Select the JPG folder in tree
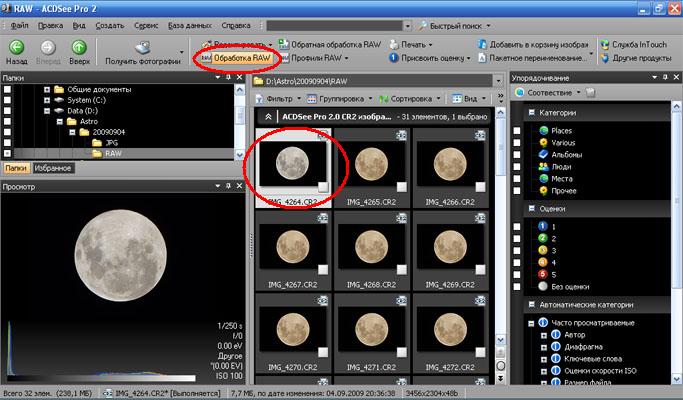 112,143
